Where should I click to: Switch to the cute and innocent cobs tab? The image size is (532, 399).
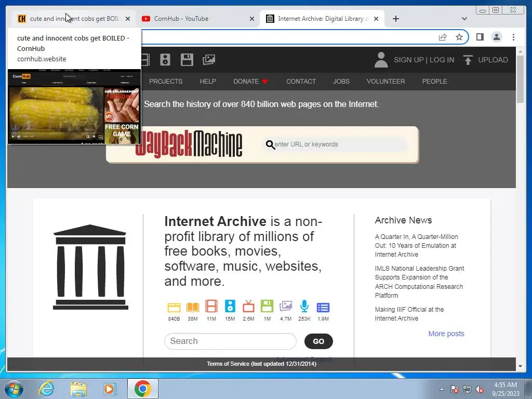click(x=74, y=19)
